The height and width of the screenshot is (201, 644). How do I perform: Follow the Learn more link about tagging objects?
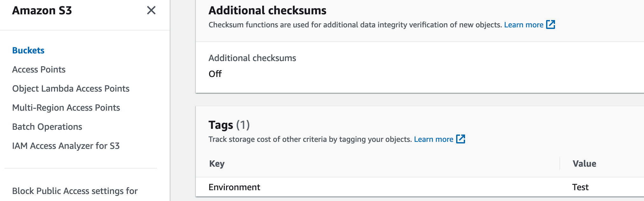(433, 139)
